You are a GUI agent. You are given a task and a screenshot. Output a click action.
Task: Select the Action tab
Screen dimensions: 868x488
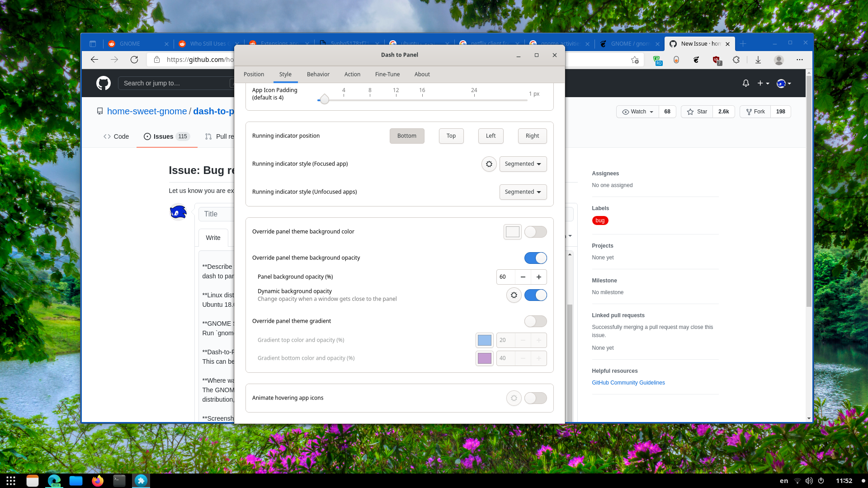point(352,75)
